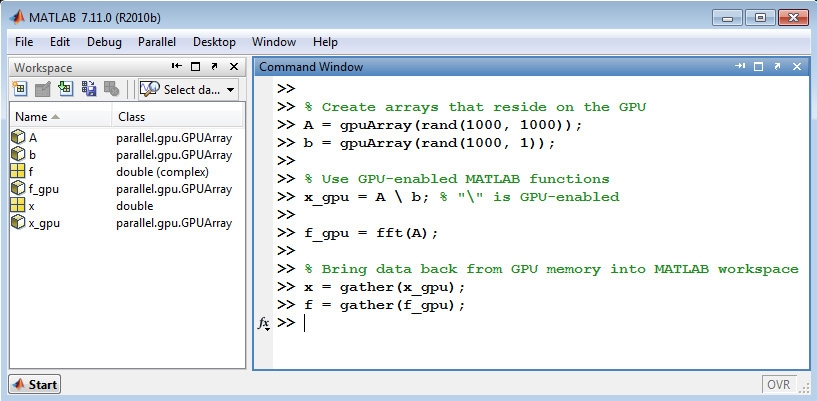Minimize the MATLAB window
This screenshot has height=401, width=817.
coord(727,18)
